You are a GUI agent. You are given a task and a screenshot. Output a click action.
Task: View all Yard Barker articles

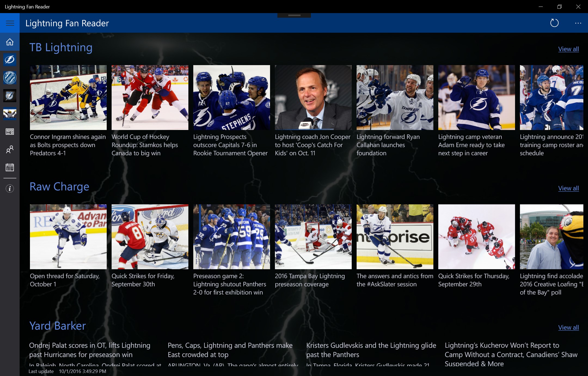(568, 328)
